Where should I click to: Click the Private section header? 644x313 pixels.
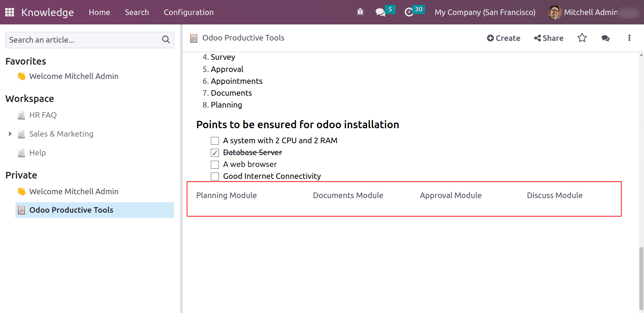(x=21, y=175)
